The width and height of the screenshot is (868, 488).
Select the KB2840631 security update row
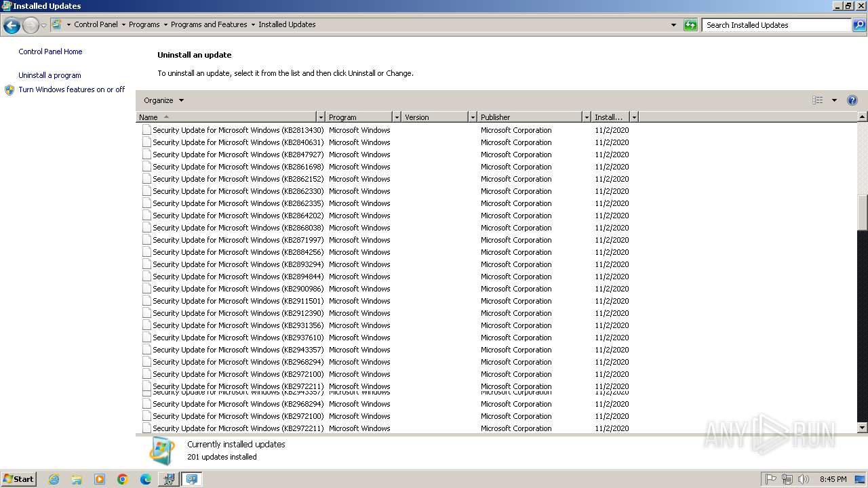[x=385, y=142]
